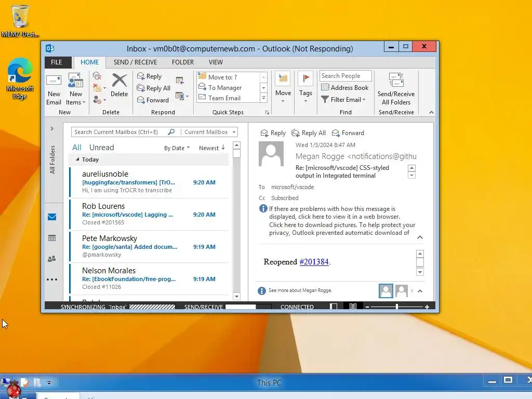Click the Search People field
The height and width of the screenshot is (399, 532).
[345, 76]
